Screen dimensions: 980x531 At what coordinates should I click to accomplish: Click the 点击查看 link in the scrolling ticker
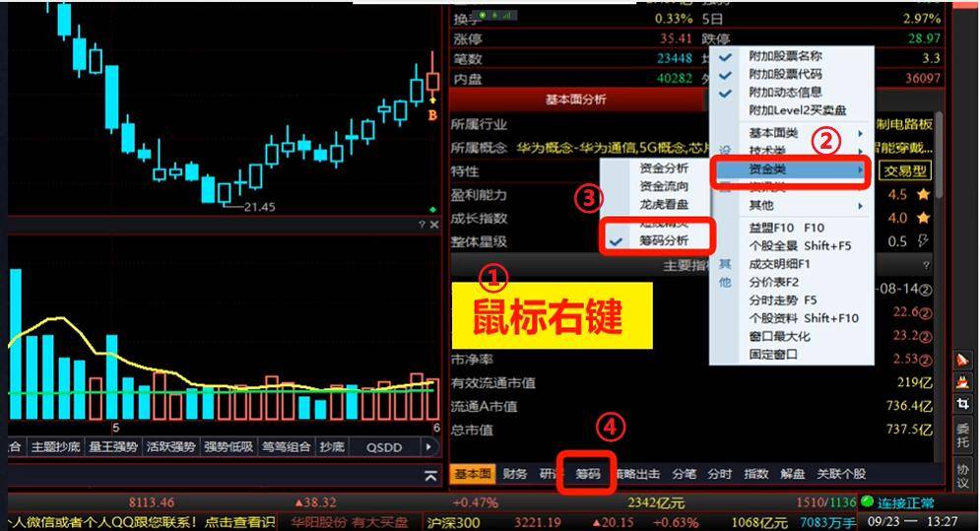(240, 522)
